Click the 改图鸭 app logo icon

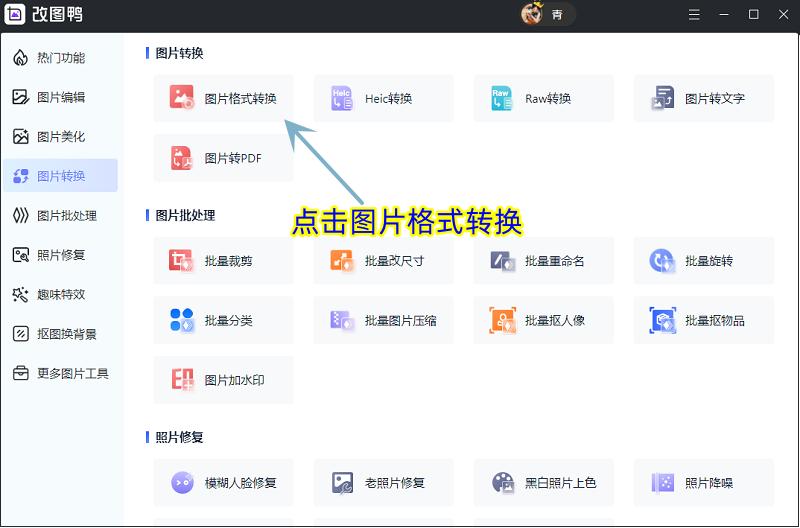coord(14,14)
